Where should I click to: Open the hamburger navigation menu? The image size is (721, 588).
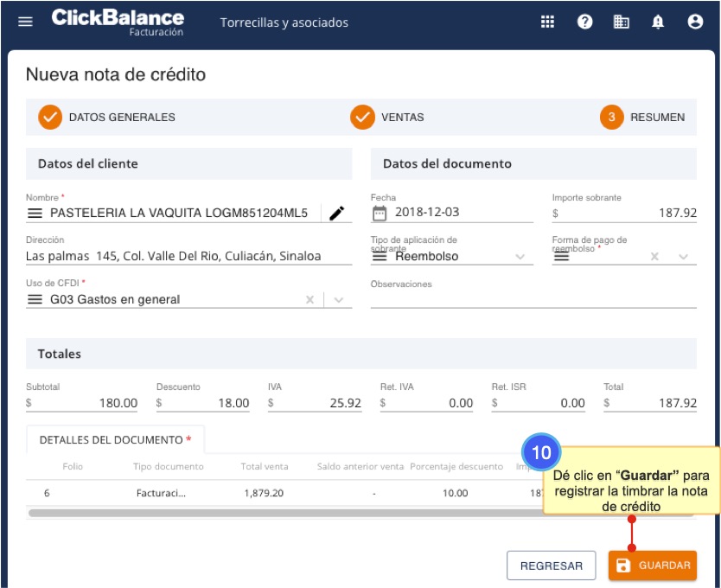tap(25, 22)
